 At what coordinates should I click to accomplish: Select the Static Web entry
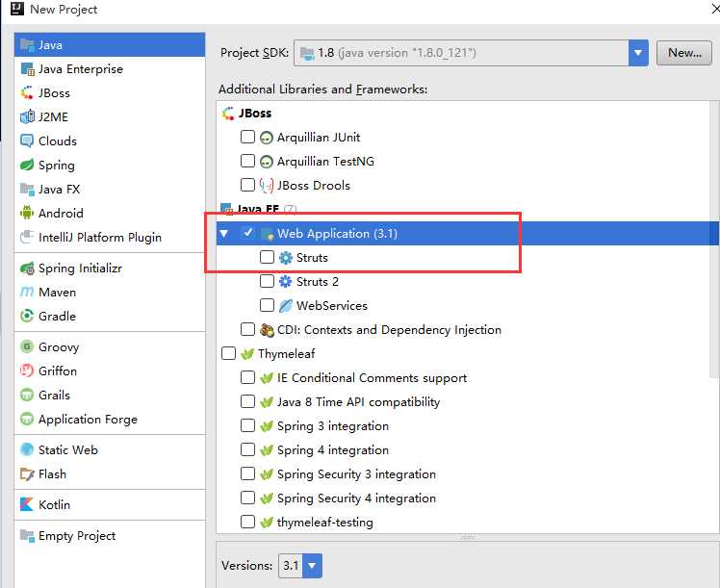[110, 449]
